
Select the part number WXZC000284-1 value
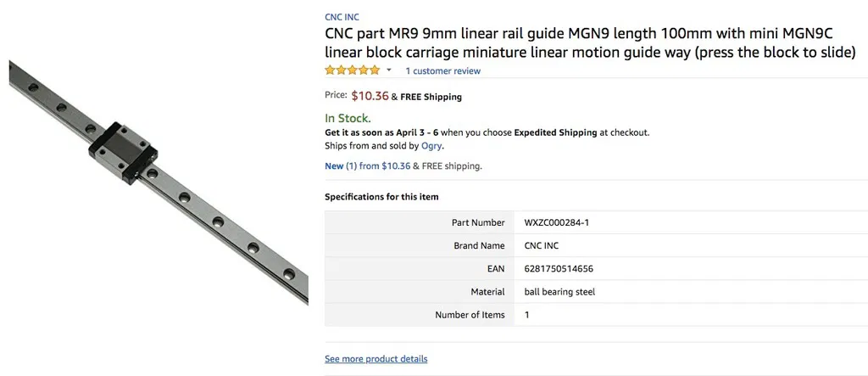[556, 222]
